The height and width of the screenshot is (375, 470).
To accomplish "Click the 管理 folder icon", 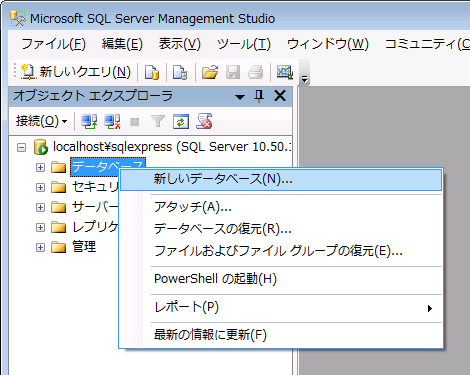I will [59, 247].
